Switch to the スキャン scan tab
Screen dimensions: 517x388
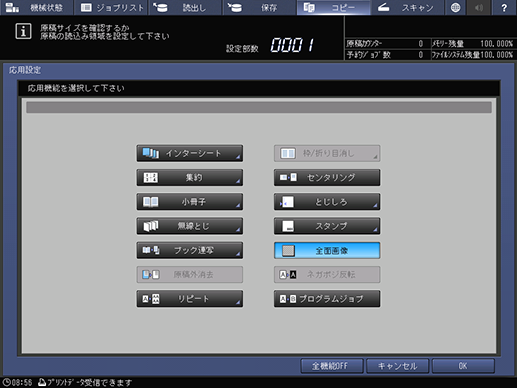pyautogui.click(x=408, y=7)
